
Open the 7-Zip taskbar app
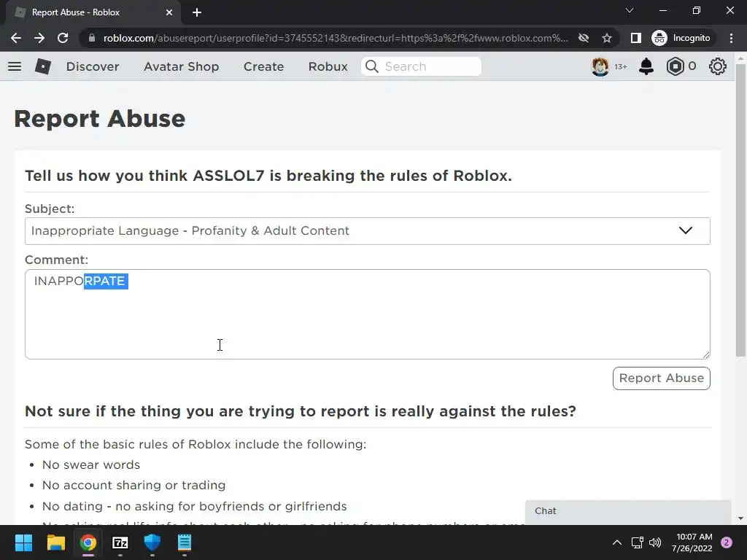coord(120,542)
